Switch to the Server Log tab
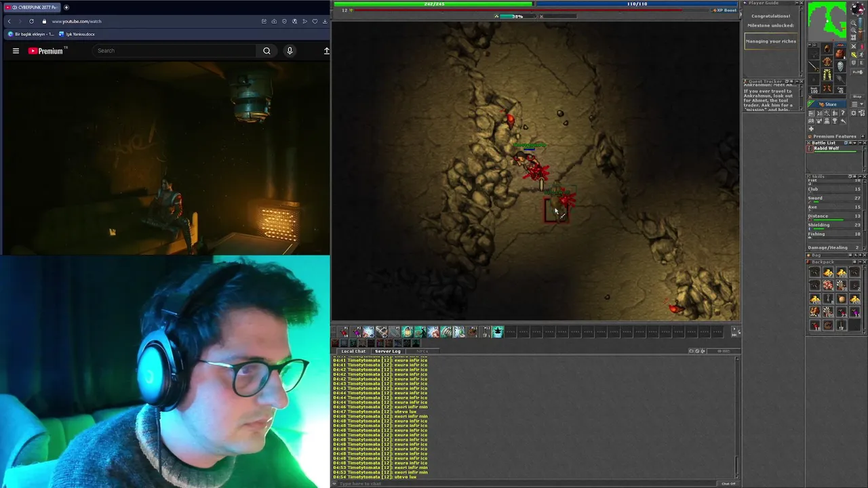 [x=388, y=351]
